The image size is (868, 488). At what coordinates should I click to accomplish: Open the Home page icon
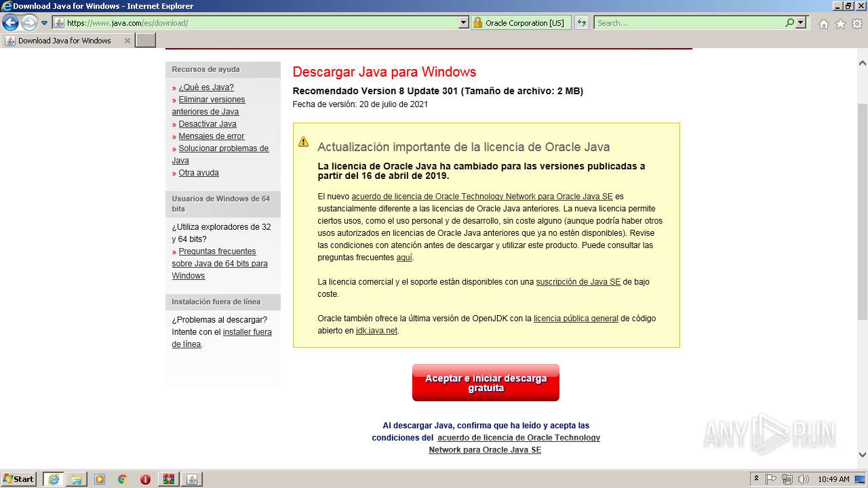(x=823, y=24)
